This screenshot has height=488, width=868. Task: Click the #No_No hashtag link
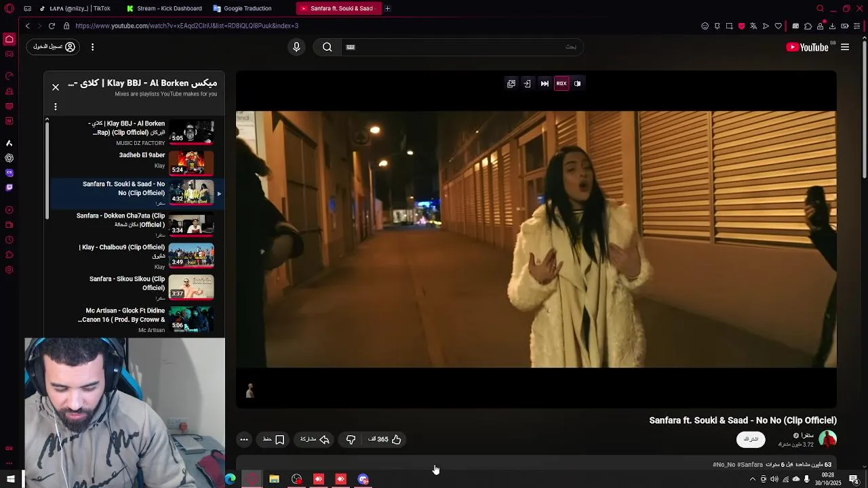point(724,464)
